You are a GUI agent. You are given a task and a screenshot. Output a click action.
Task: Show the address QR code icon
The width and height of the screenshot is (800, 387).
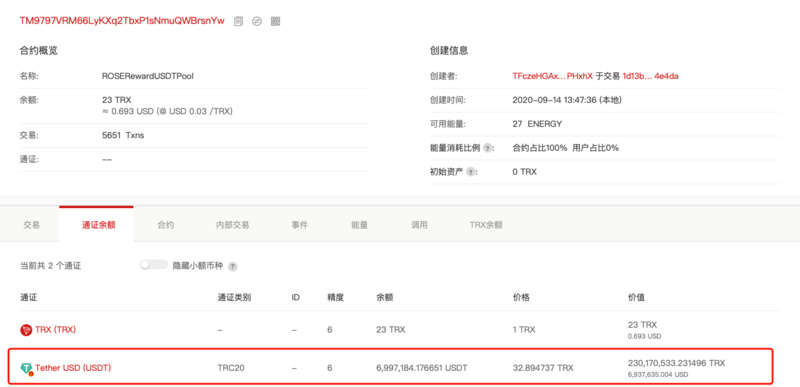[276, 21]
